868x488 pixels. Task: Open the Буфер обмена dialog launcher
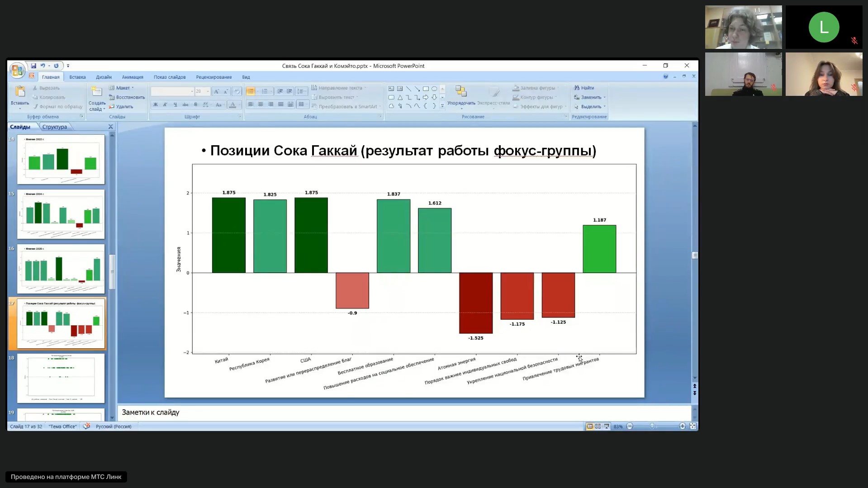point(81,116)
